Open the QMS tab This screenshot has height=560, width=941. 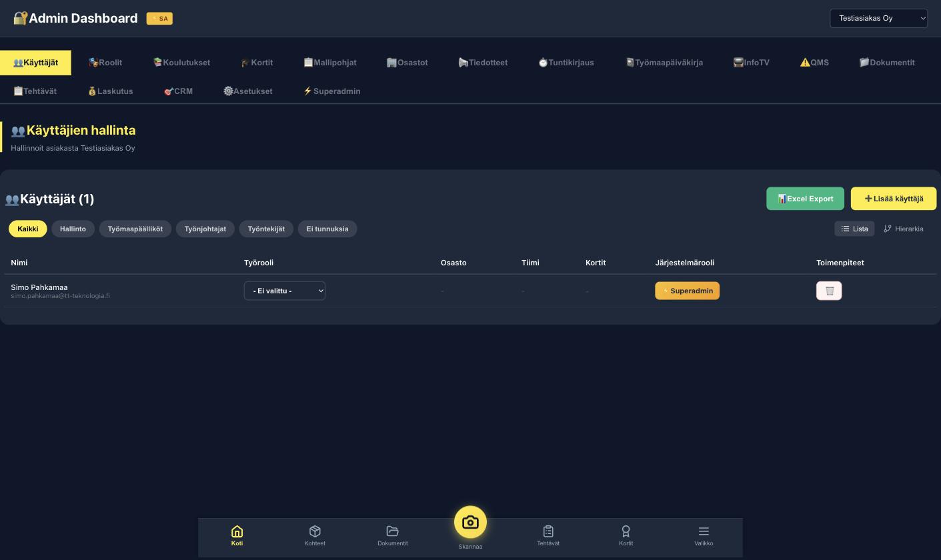tap(814, 63)
